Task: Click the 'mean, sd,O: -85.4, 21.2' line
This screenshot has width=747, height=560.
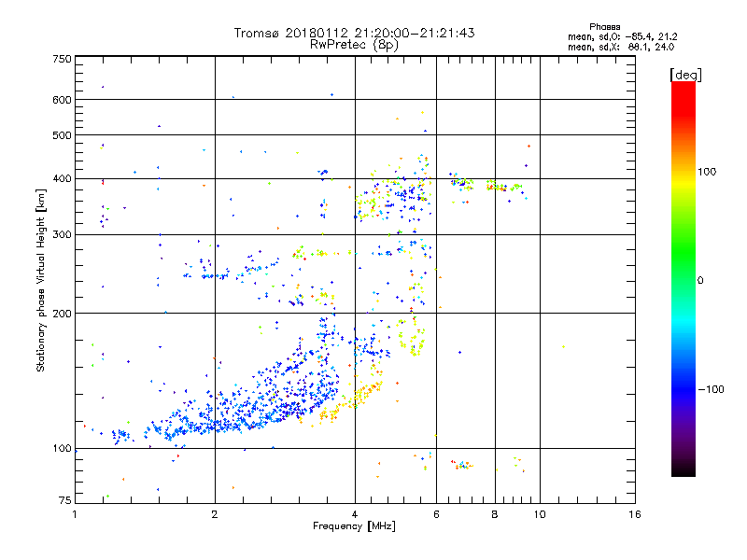Action: (x=622, y=36)
